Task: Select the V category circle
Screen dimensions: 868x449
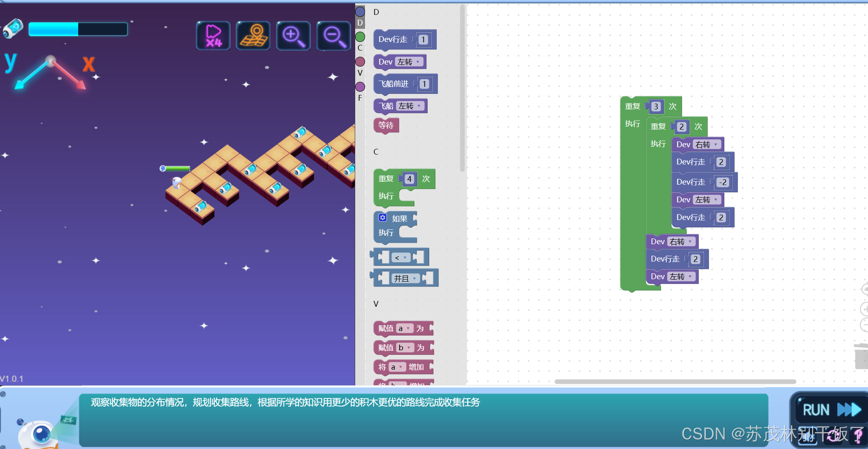Action: 360,62
